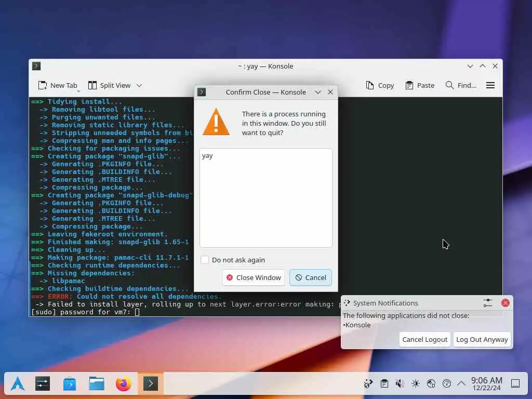Close the Confirm Close dialog with X
The image size is (532, 399).
[x=330, y=92]
